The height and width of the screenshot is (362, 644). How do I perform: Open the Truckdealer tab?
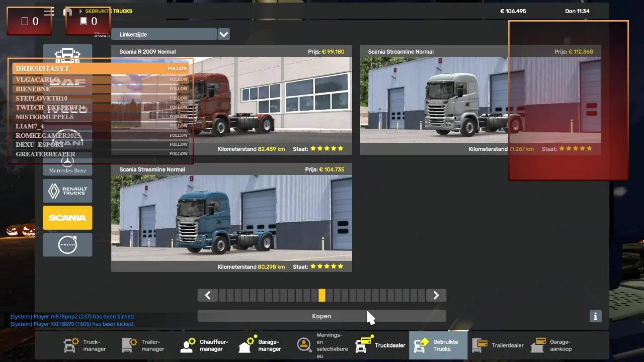pos(390,345)
